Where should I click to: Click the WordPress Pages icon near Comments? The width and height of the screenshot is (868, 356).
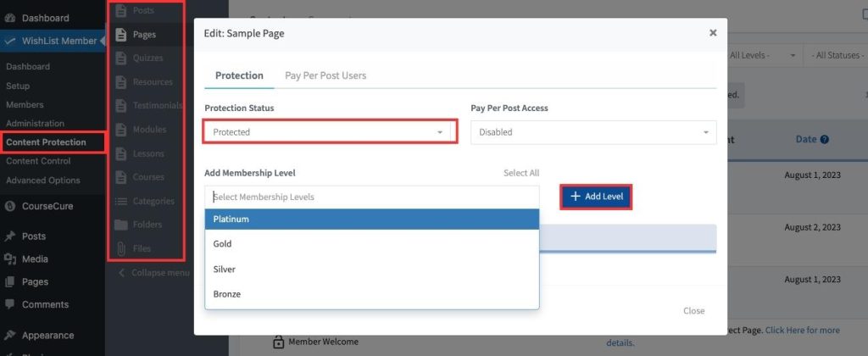[9, 281]
